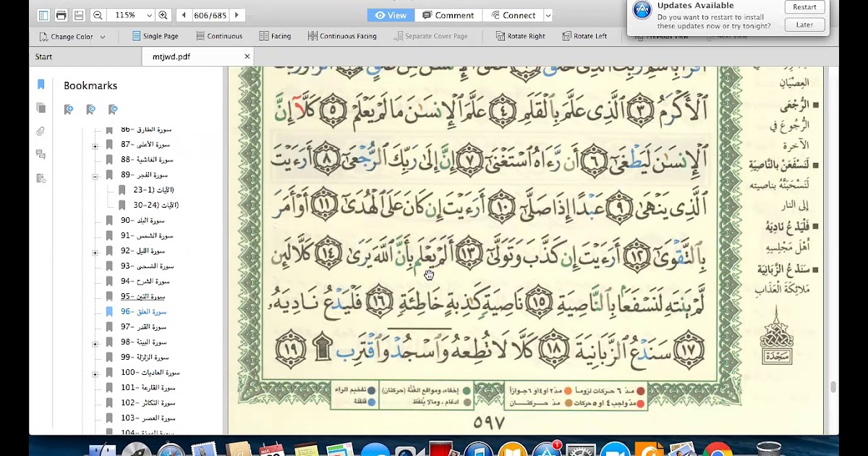This screenshot has height=456, width=868.
Task: Open bookmark 97 in the list
Action: tap(143, 327)
